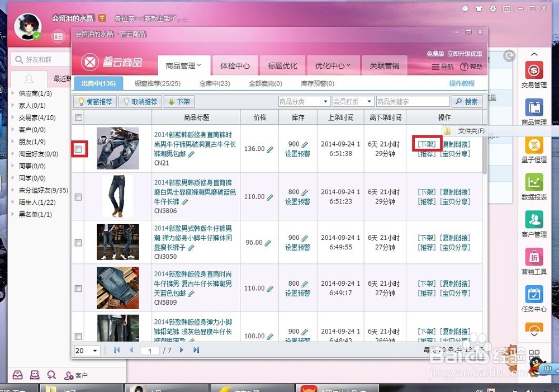
Task: Switch to 仓库中(23) sub-tab
Action: [215, 83]
